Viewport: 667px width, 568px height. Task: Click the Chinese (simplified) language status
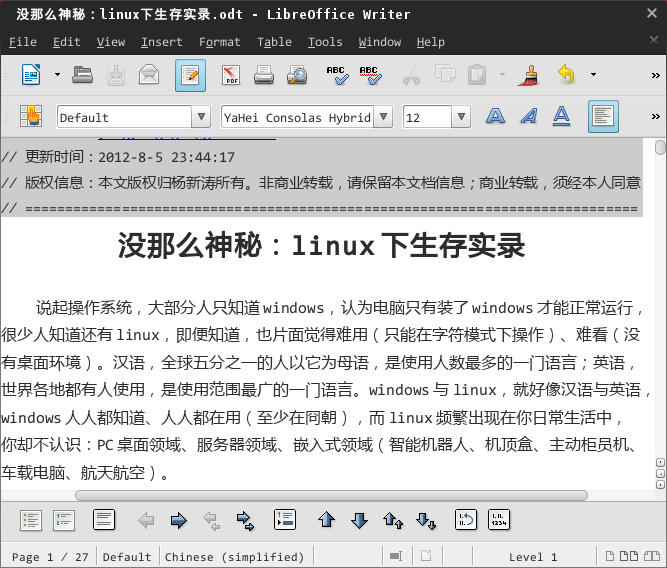click(235, 557)
